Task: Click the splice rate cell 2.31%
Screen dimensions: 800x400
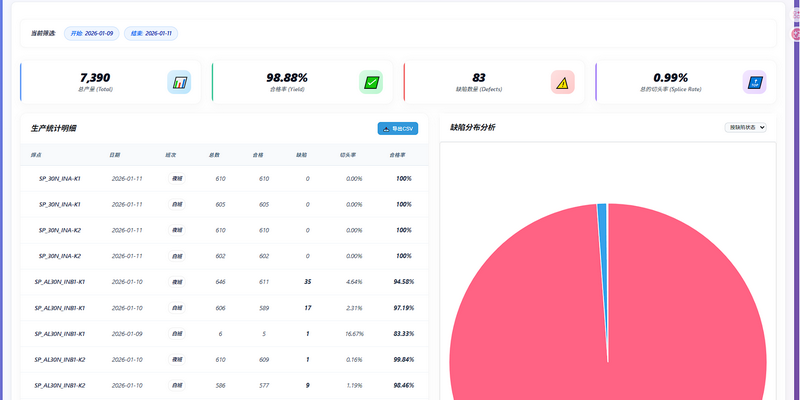Action: pyautogui.click(x=354, y=308)
